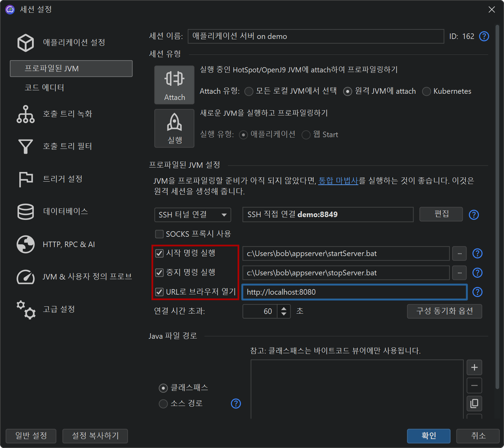Select the 클래스패스 radio button
This screenshot has width=504, height=448.
point(163,388)
